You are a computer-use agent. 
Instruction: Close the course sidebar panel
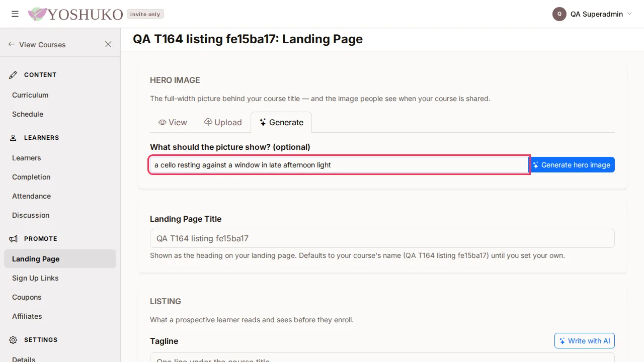pyautogui.click(x=108, y=45)
